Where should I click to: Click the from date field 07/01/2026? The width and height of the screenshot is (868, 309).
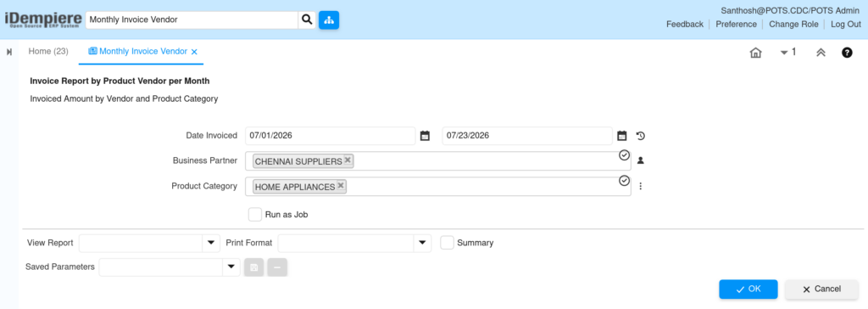tap(330, 136)
